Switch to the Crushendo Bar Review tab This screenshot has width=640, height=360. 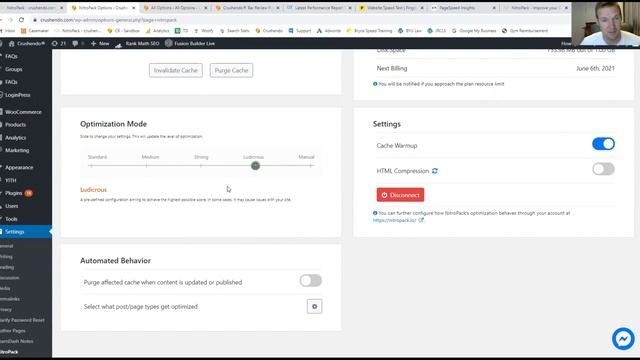pyautogui.click(x=247, y=8)
